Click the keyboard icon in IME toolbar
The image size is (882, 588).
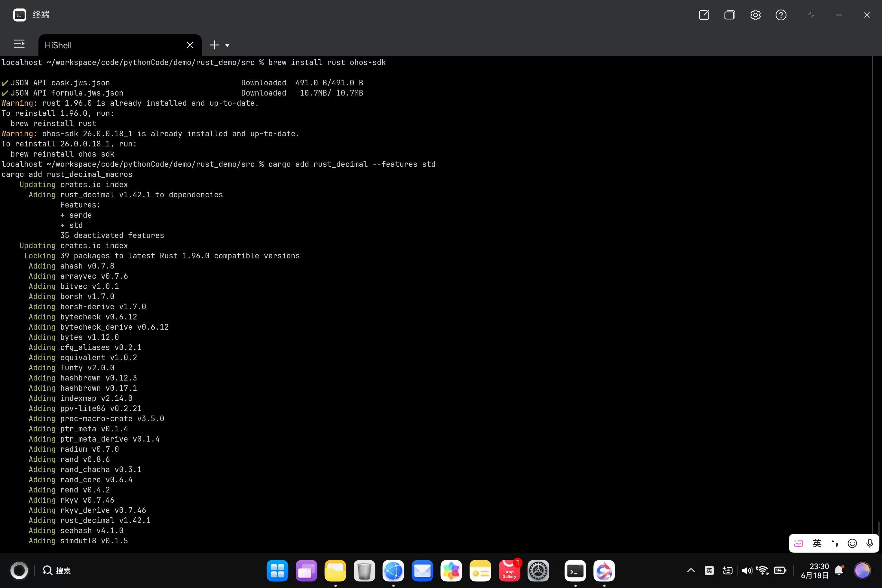tap(798, 543)
